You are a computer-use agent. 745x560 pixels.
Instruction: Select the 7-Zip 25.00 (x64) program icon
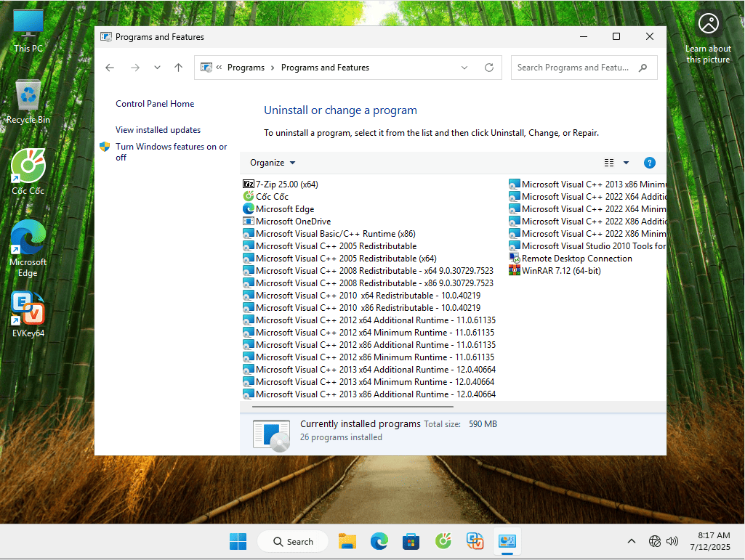[249, 184]
